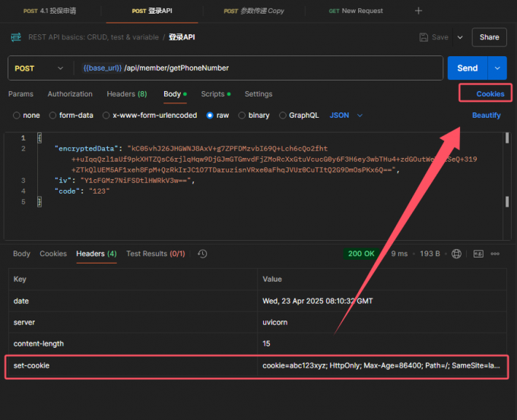Open response history clock icon
Image resolution: width=517 pixels, height=420 pixels.
pos(202,254)
